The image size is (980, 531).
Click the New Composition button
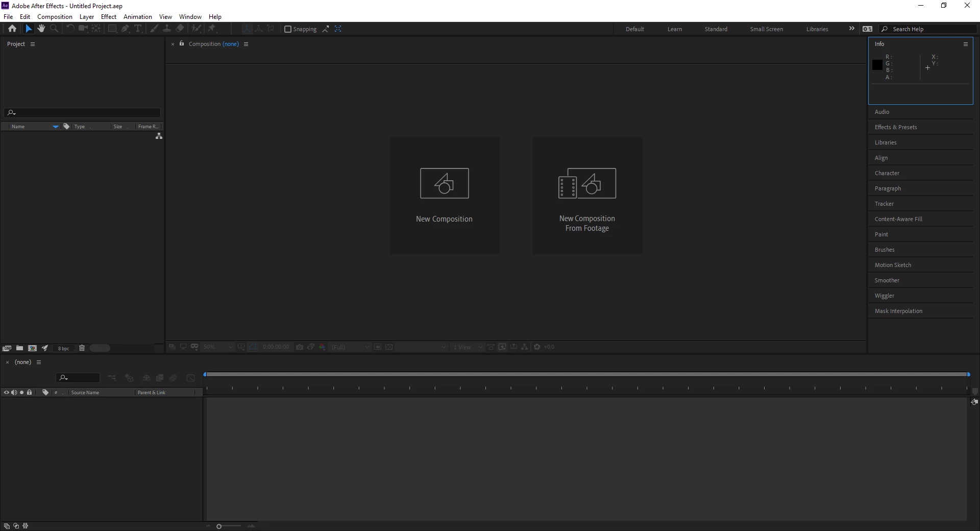(445, 196)
